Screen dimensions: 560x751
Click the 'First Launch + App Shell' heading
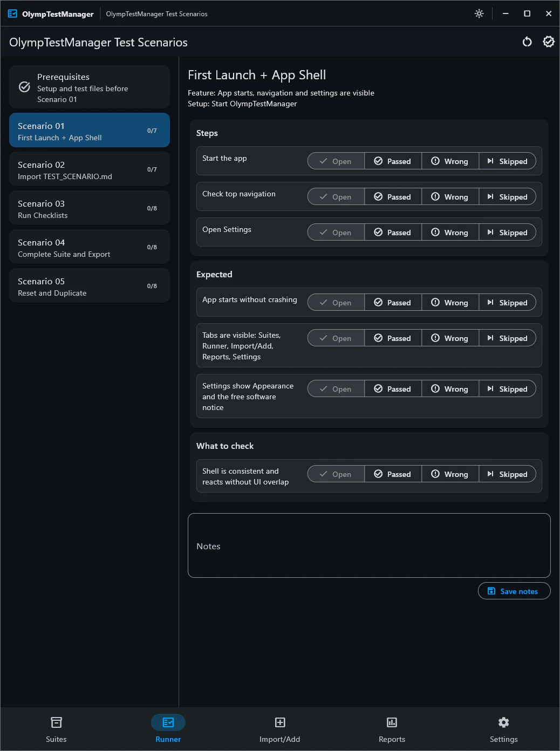coord(257,75)
